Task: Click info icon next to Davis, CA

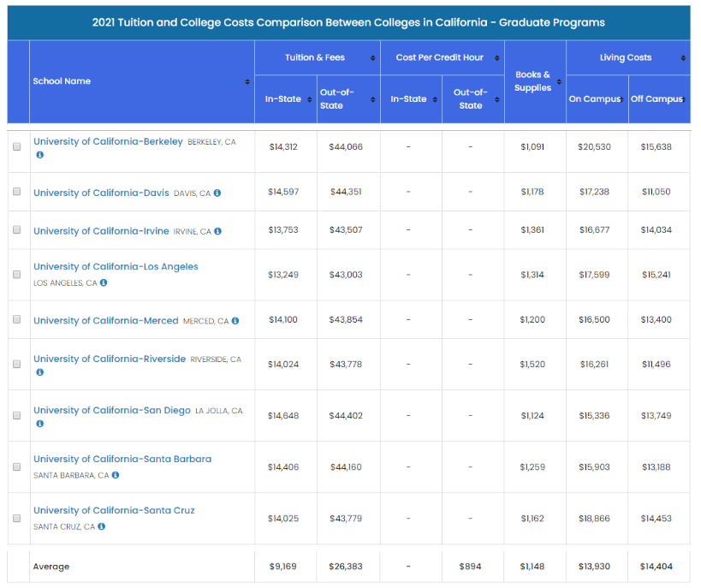Action: pyautogui.click(x=217, y=193)
